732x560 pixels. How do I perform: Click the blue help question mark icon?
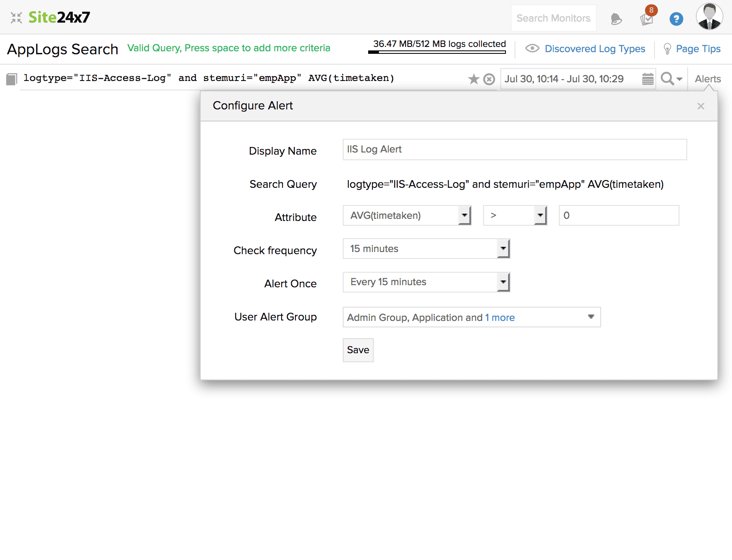point(676,19)
